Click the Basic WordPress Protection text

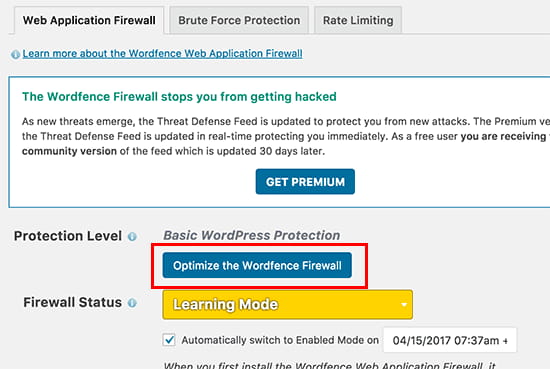pyautogui.click(x=251, y=235)
